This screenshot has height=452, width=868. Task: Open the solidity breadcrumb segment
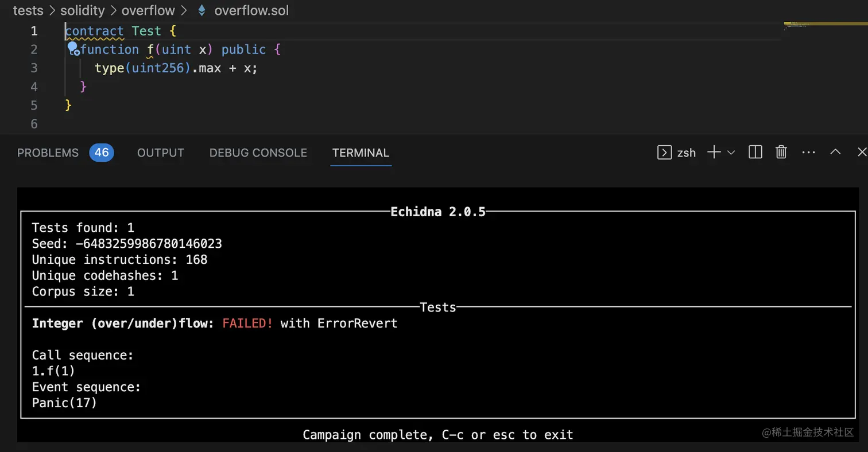[x=82, y=10]
